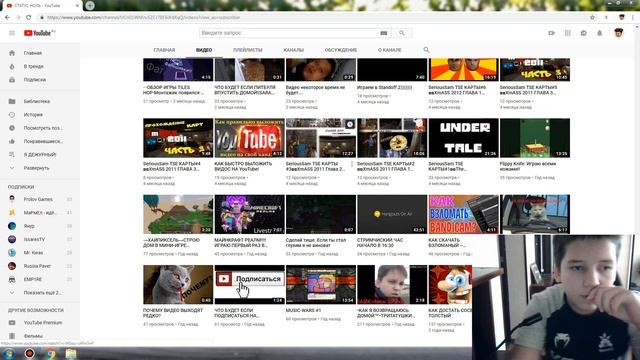Open Chrome from the taskbar

(x=51, y=353)
